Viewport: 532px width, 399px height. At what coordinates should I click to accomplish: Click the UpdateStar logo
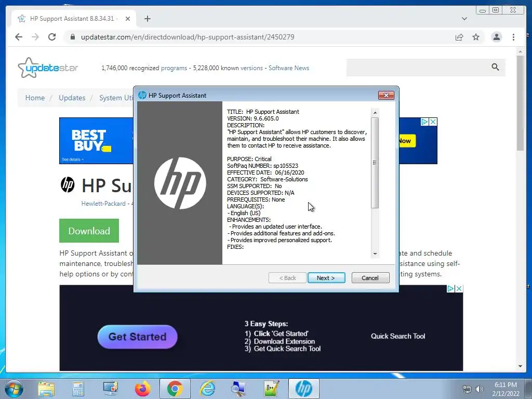48,68
